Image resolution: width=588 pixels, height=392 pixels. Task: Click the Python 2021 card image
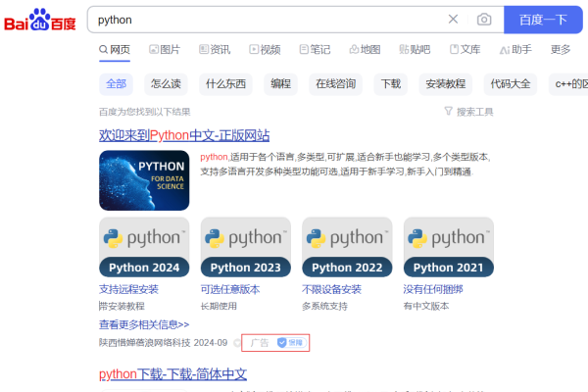449,247
